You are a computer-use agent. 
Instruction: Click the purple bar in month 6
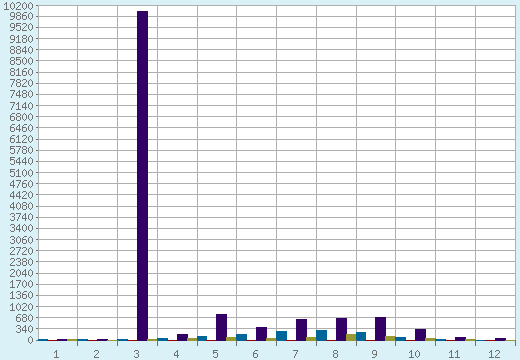[x=261, y=334]
